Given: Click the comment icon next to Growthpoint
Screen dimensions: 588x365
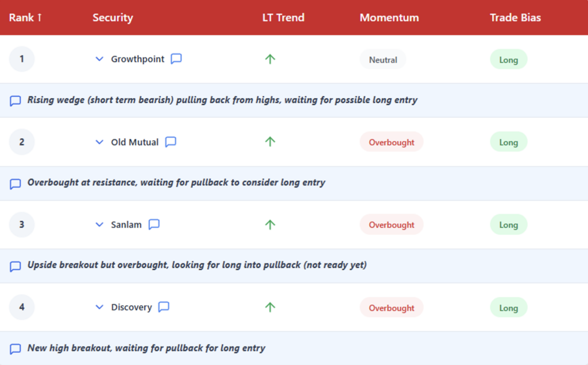Looking at the screenshot, I should point(176,59).
